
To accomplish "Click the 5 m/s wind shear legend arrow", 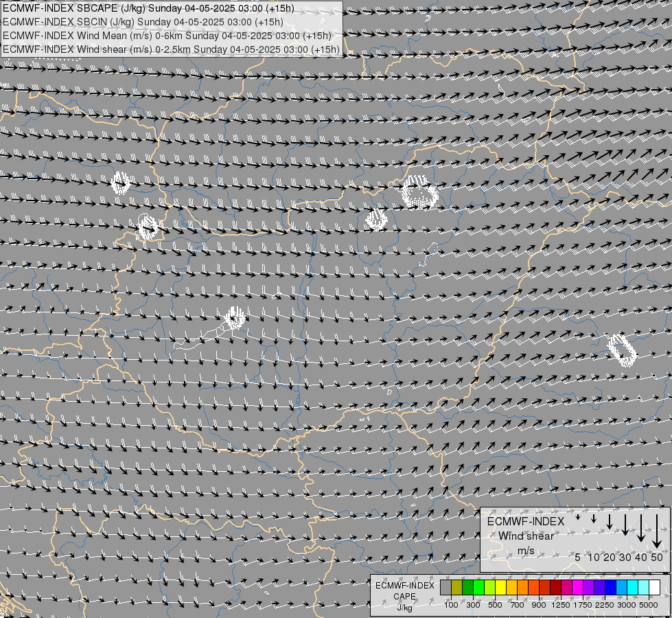I will click(578, 518).
